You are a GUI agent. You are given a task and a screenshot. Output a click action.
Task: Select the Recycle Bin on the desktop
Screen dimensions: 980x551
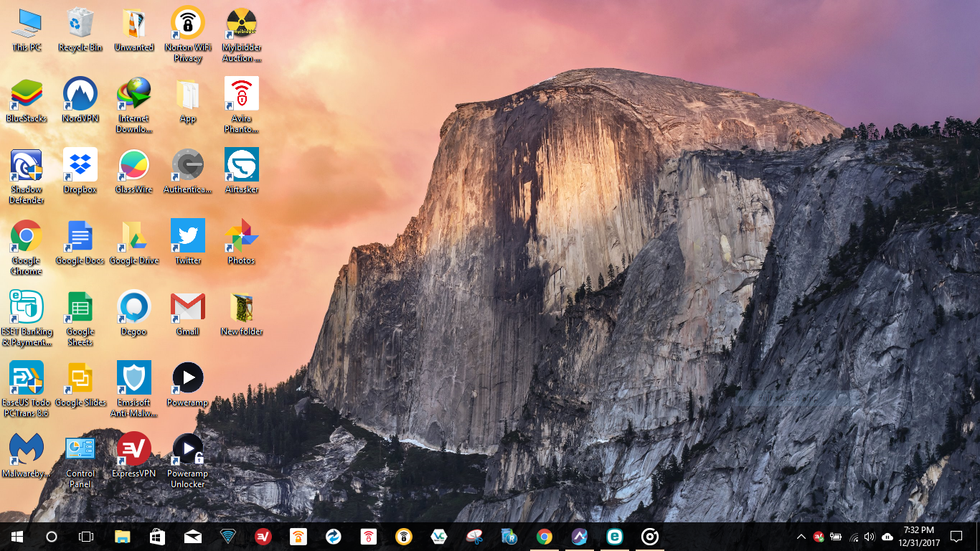[x=80, y=29]
